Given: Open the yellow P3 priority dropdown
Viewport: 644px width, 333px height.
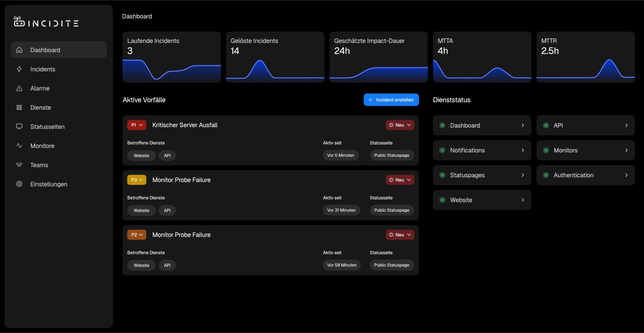Looking at the screenshot, I should 137,180.
